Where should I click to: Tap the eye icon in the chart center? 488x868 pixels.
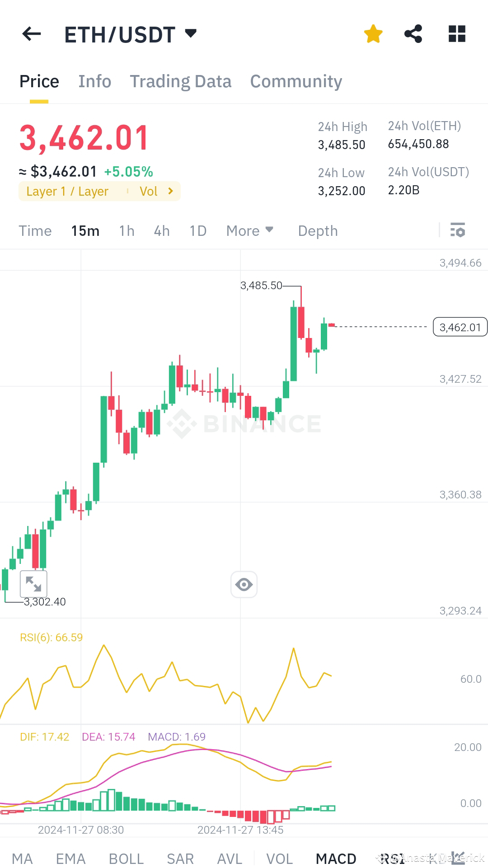(244, 584)
